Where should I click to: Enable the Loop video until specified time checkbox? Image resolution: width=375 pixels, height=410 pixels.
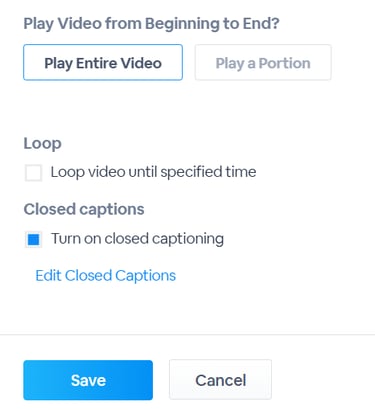tap(33, 173)
